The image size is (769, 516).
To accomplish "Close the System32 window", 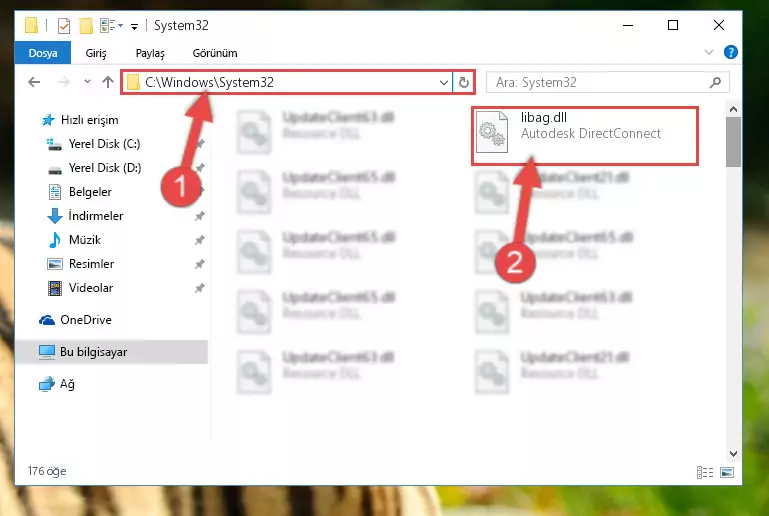I will tap(718, 25).
